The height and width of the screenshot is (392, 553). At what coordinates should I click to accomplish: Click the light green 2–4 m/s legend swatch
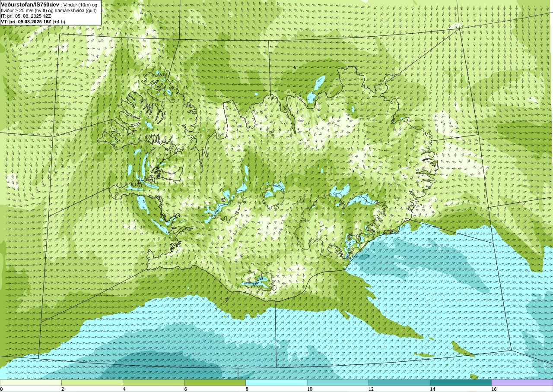tap(92, 383)
